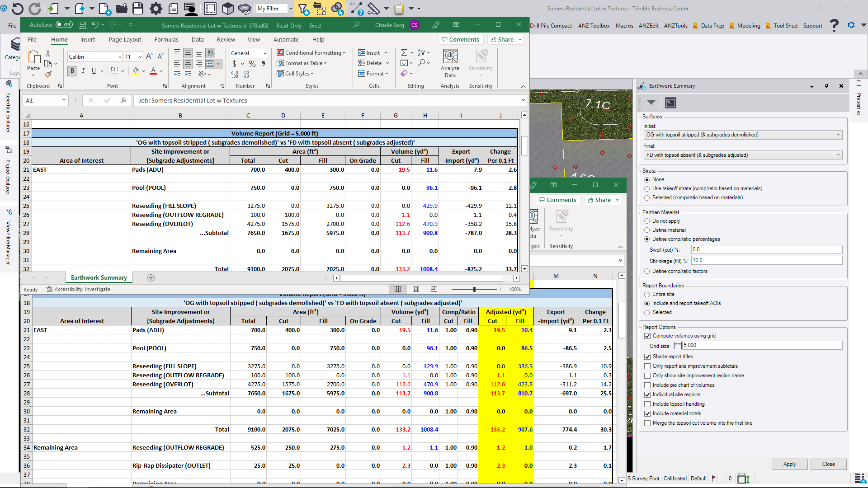Click the Format Painter brush icon
The width and height of the screenshot is (868, 488).
click(48, 75)
